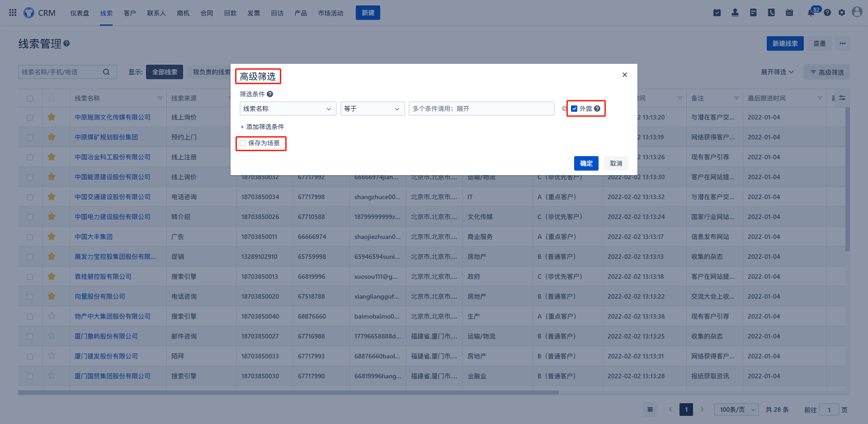868x424 pixels.
Task: Open notifications bell with 82 badge
Action: pos(811,13)
